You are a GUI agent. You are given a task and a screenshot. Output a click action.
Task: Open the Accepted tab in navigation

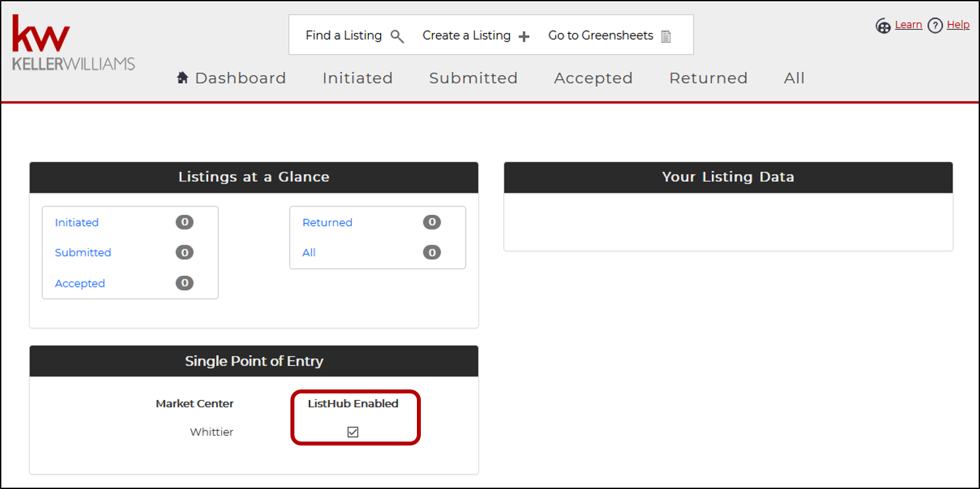click(593, 78)
